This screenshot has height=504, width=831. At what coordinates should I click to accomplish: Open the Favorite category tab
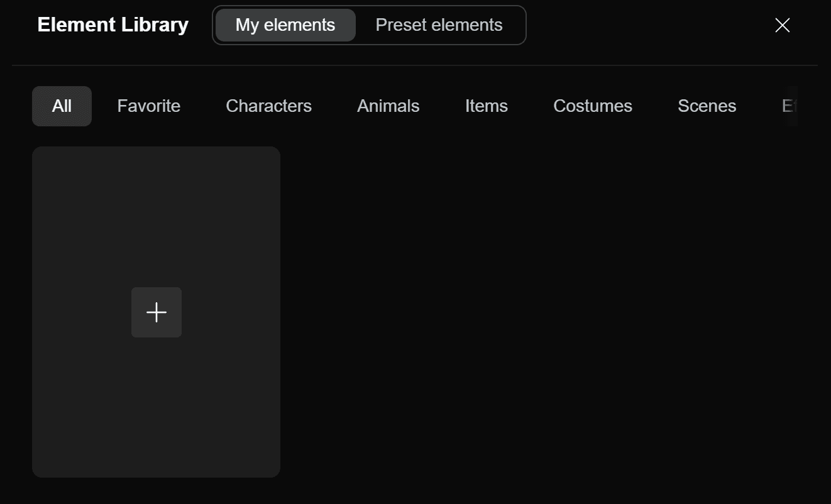point(148,106)
